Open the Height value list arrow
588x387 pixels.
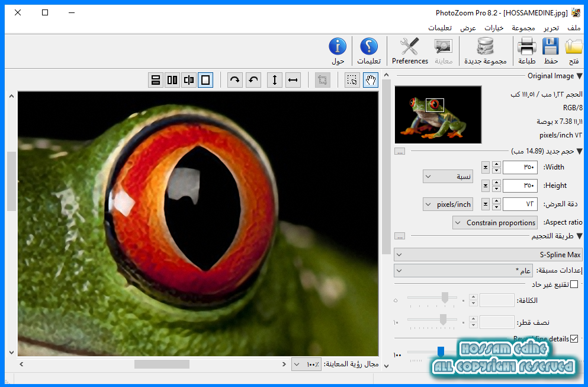click(x=485, y=185)
